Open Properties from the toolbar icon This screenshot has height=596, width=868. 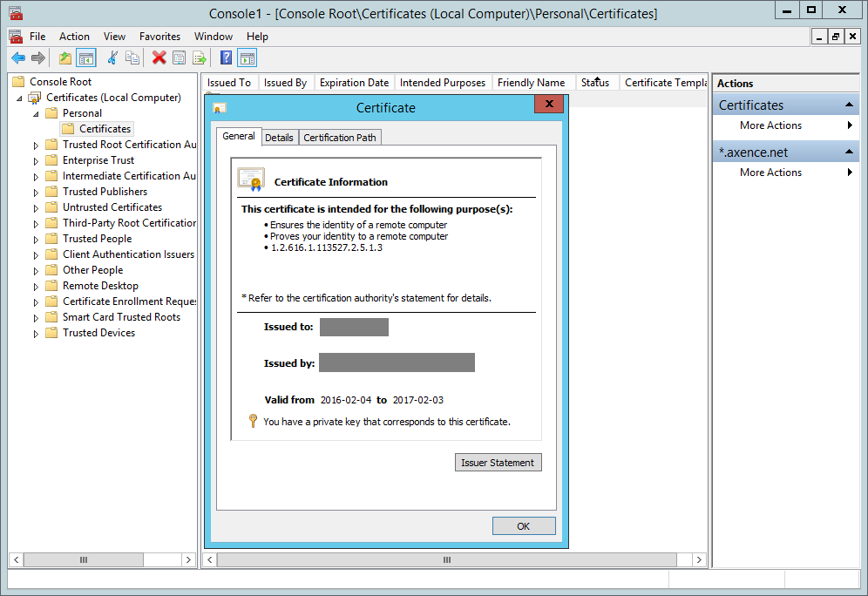click(179, 58)
